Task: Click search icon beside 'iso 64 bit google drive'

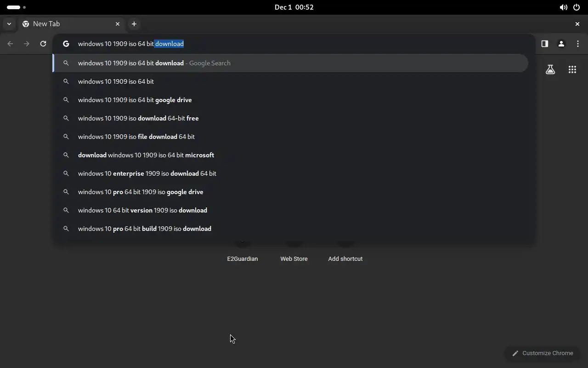Action: pyautogui.click(x=66, y=100)
